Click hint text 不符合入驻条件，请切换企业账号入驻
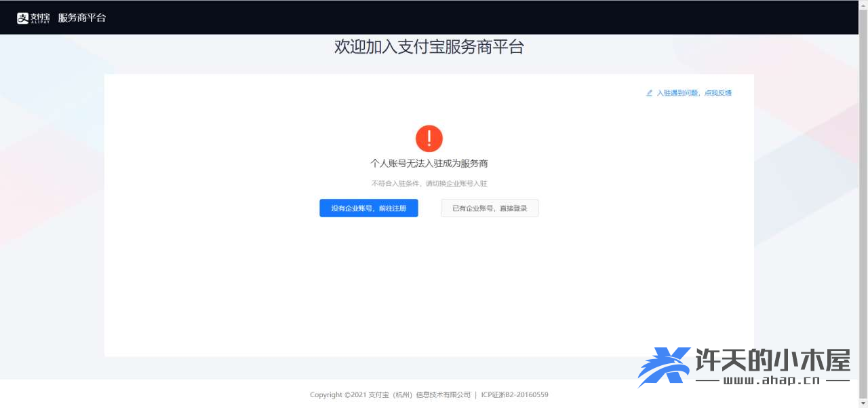 (x=429, y=183)
